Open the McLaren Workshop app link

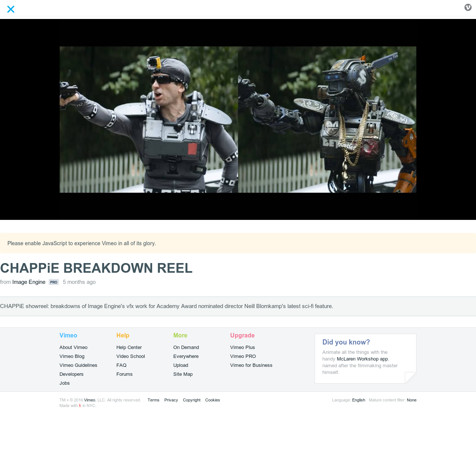point(362,359)
